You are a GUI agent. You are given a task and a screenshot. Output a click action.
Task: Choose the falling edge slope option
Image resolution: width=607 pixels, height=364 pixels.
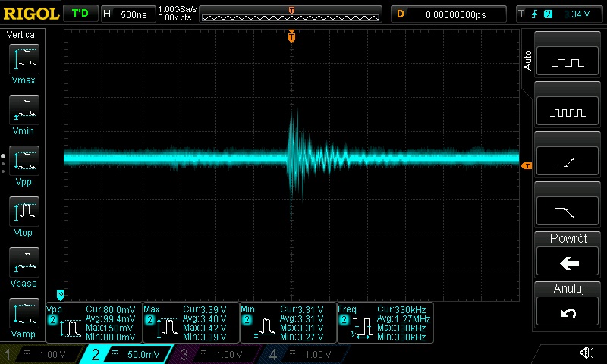(x=568, y=212)
